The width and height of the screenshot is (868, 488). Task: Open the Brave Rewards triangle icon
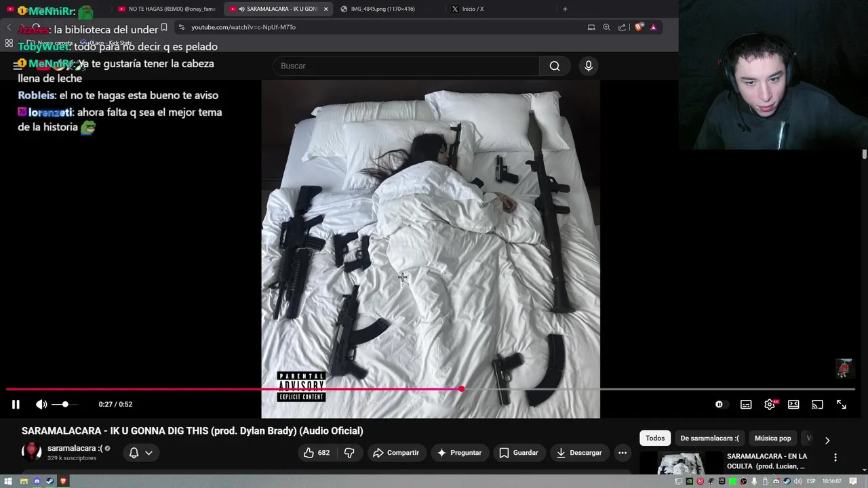653,27
